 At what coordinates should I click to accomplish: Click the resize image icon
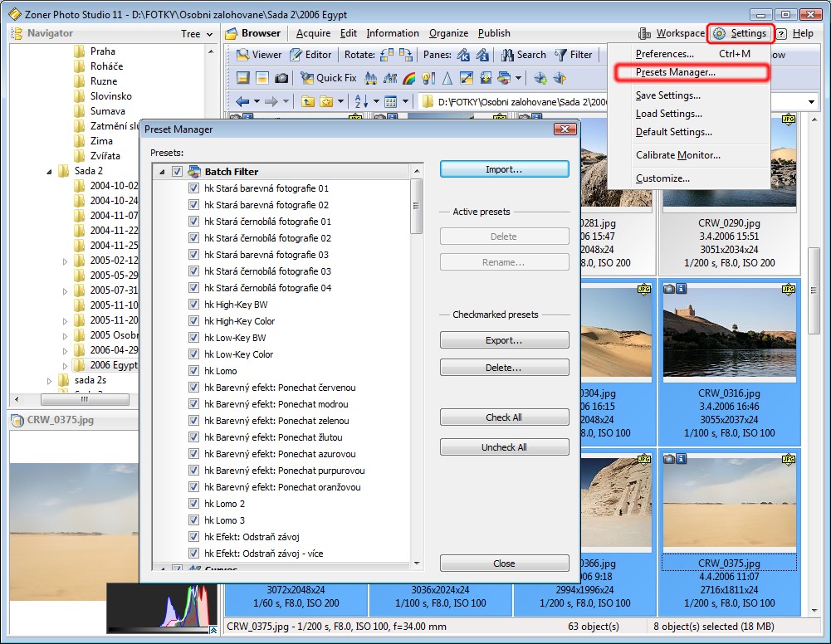(x=467, y=78)
